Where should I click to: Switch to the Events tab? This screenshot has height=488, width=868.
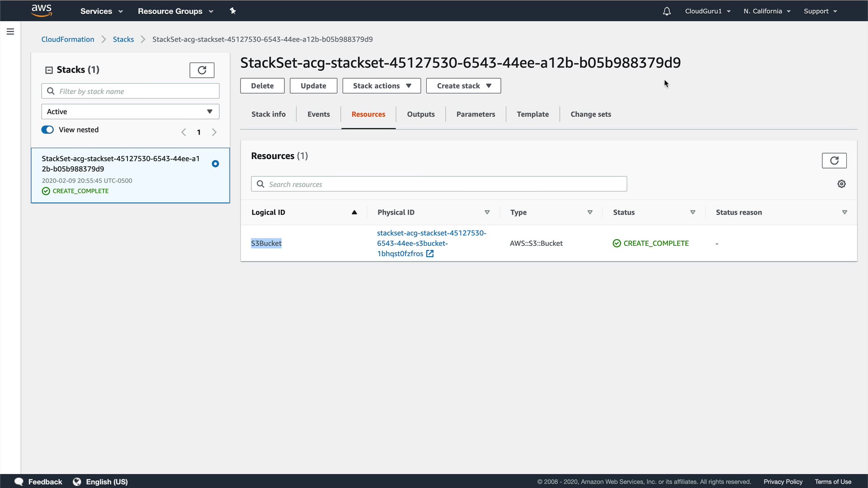coord(318,114)
